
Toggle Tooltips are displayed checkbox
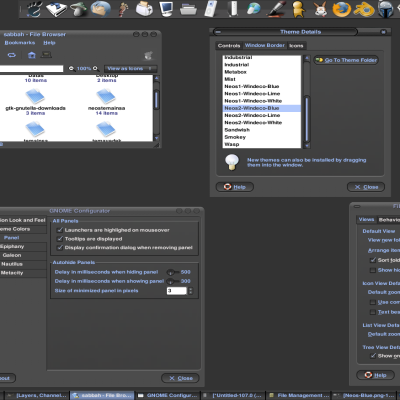pyautogui.click(x=60, y=239)
